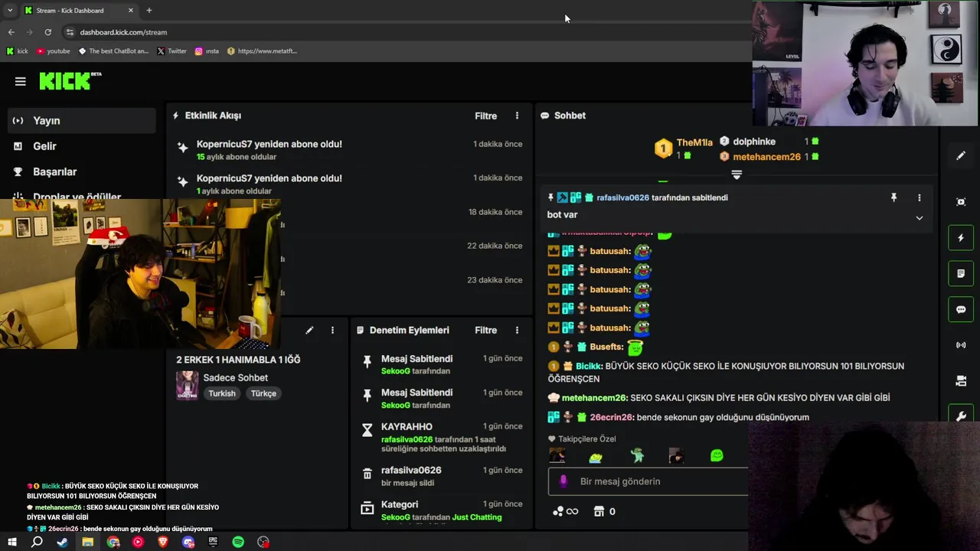Open the youtube bookmark

(53, 51)
